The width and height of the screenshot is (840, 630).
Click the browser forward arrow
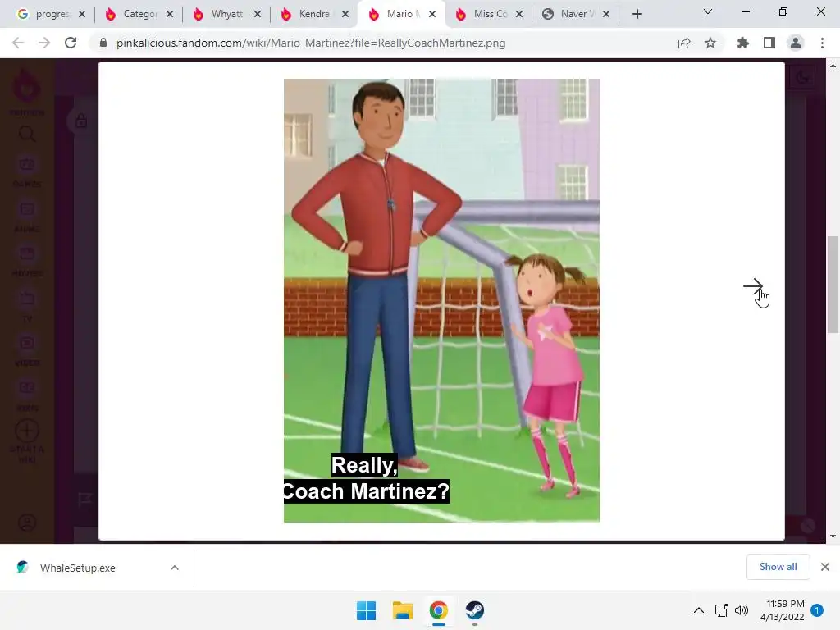point(44,43)
